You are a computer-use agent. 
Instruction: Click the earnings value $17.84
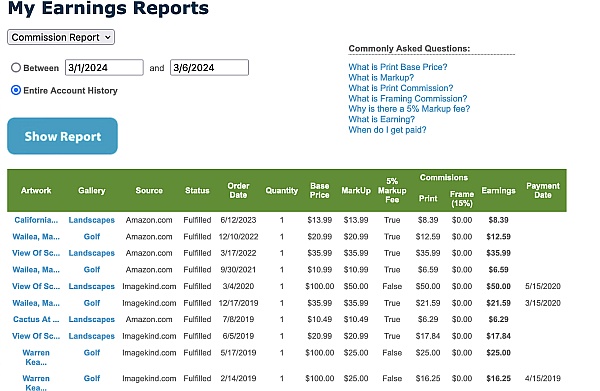(x=498, y=336)
